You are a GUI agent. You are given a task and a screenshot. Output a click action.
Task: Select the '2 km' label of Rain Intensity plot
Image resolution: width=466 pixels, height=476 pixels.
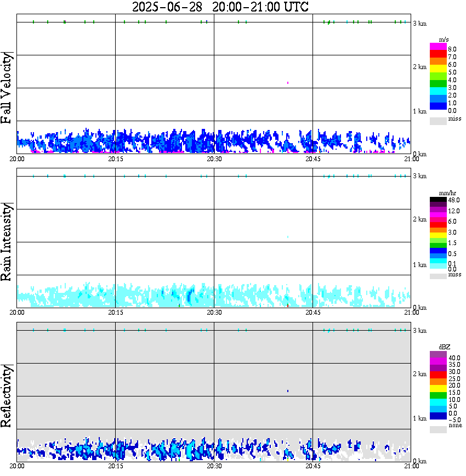click(419, 219)
